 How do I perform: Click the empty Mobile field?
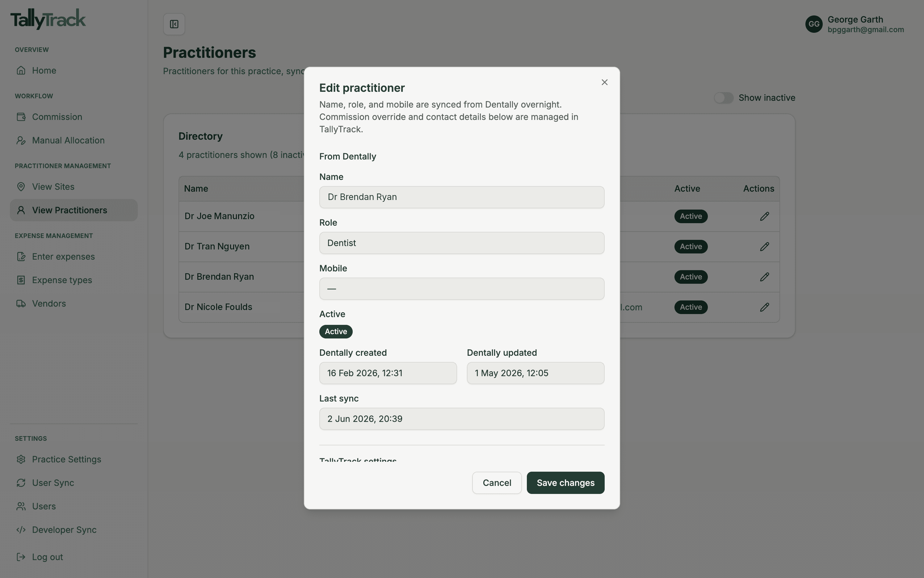(462, 289)
